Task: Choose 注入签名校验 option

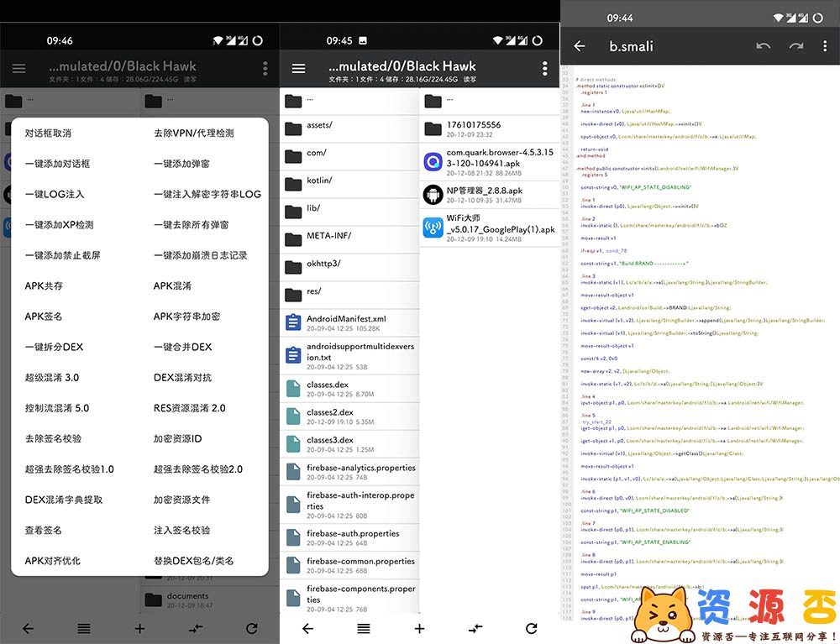Action: point(181,530)
